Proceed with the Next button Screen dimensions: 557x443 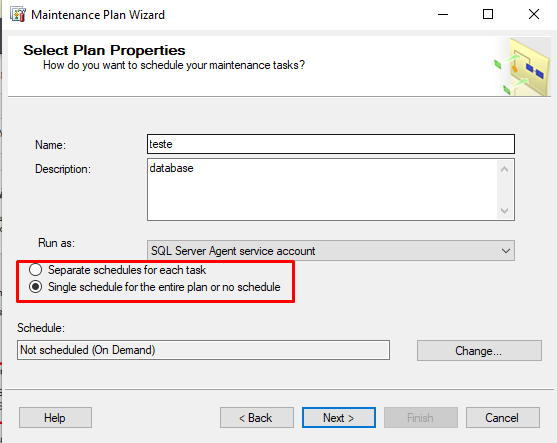pos(339,418)
